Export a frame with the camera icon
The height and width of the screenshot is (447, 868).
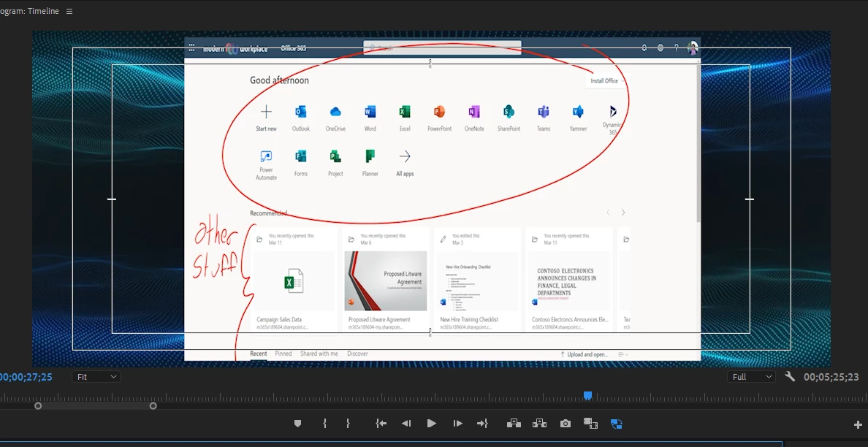pyautogui.click(x=566, y=424)
